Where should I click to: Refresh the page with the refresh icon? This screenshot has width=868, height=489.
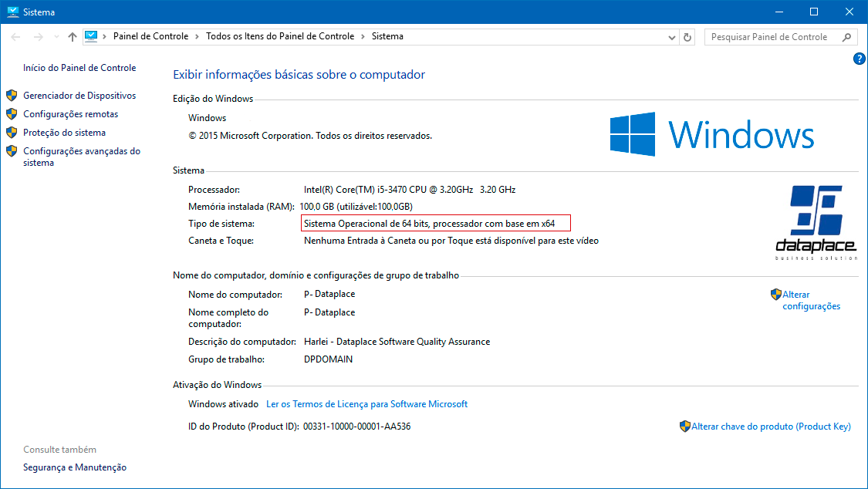coord(687,36)
